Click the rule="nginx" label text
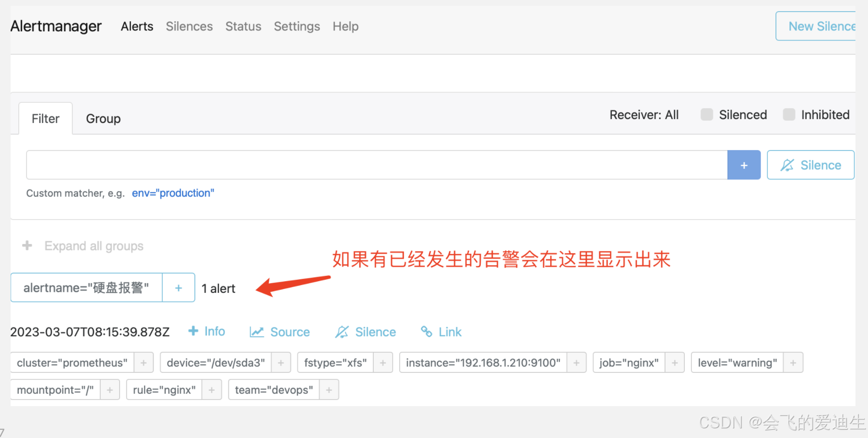This screenshot has height=438, width=868. point(164,390)
